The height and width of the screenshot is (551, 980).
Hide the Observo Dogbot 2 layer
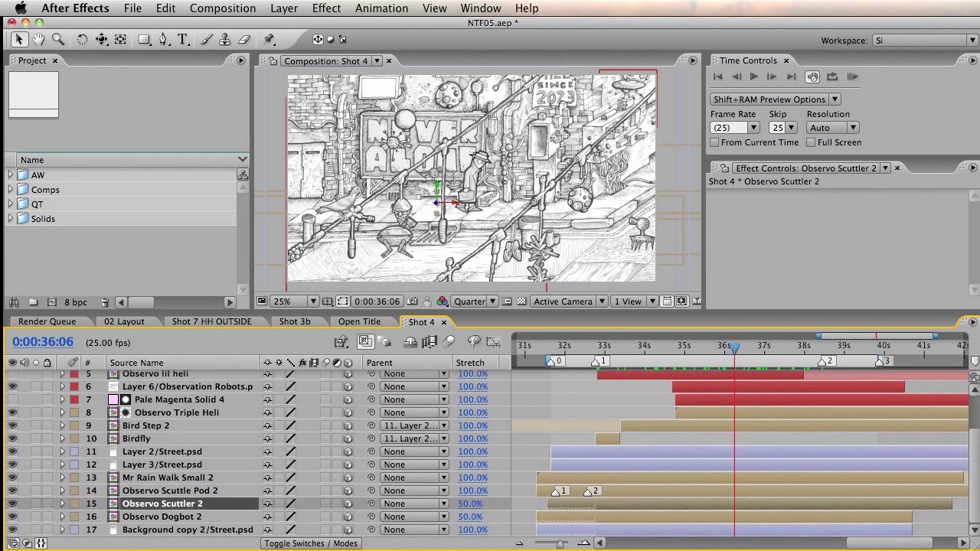[12, 517]
